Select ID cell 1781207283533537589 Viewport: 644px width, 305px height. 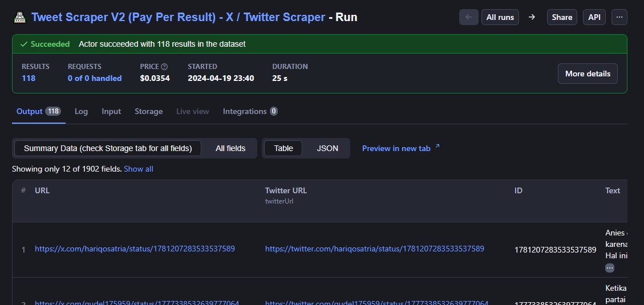click(x=555, y=250)
